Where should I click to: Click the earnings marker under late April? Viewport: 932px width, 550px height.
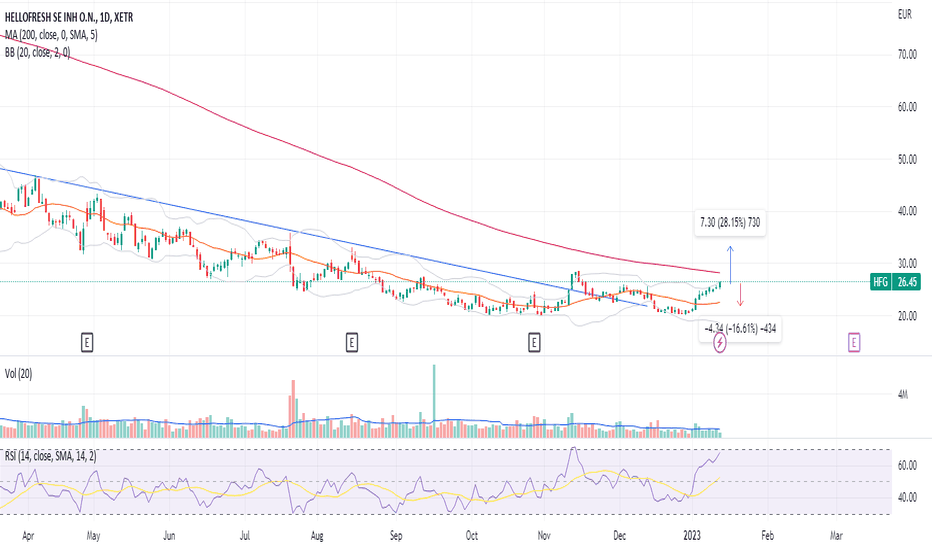87,342
